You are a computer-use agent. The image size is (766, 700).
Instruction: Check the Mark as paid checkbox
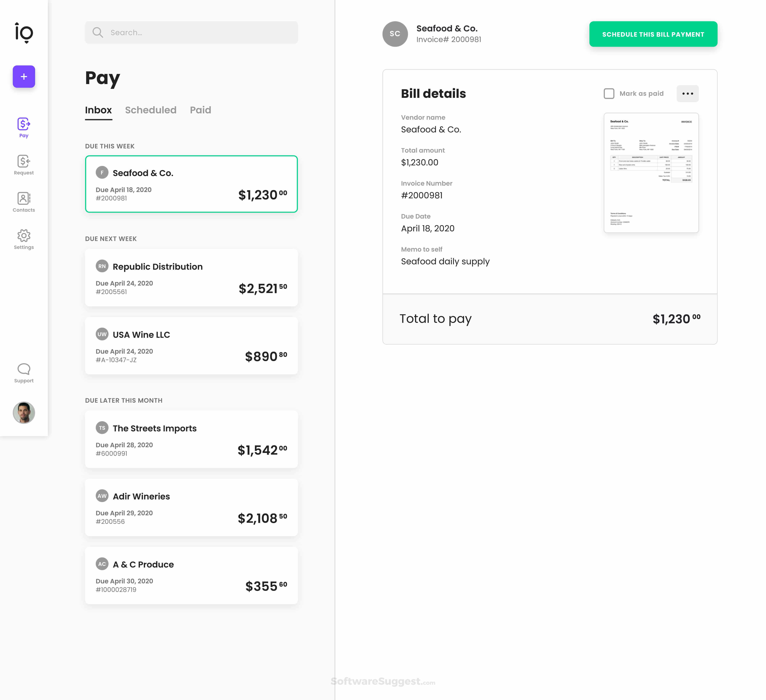[609, 93]
